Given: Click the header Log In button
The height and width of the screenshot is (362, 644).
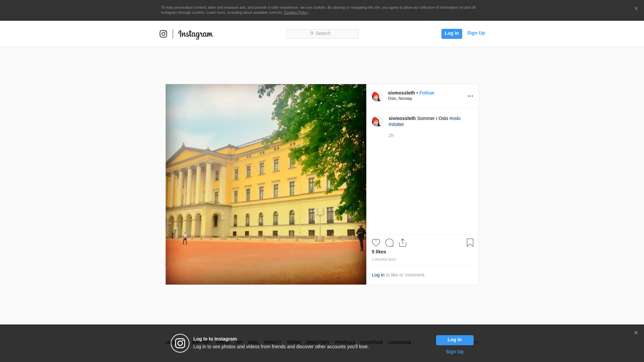Looking at the screenshot, I should pos(451,34).
